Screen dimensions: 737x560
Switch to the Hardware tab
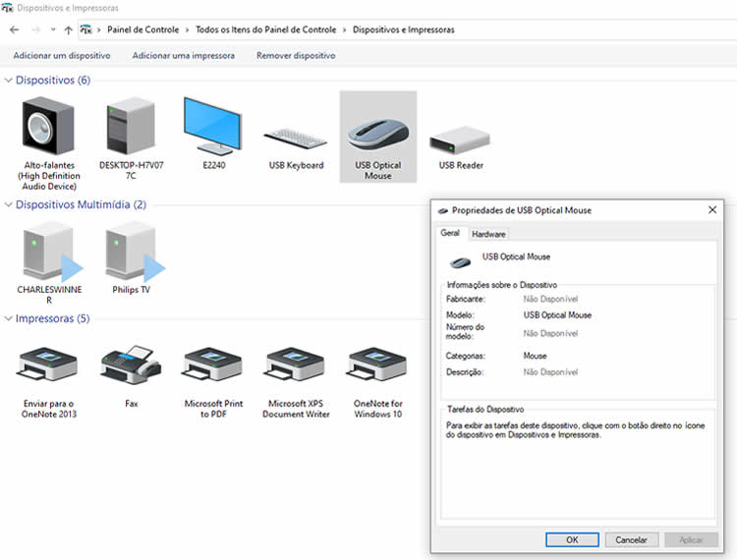488,234
